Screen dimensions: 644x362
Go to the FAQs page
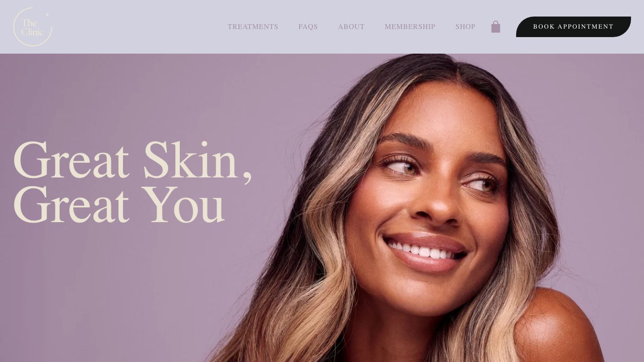point(308,27)
